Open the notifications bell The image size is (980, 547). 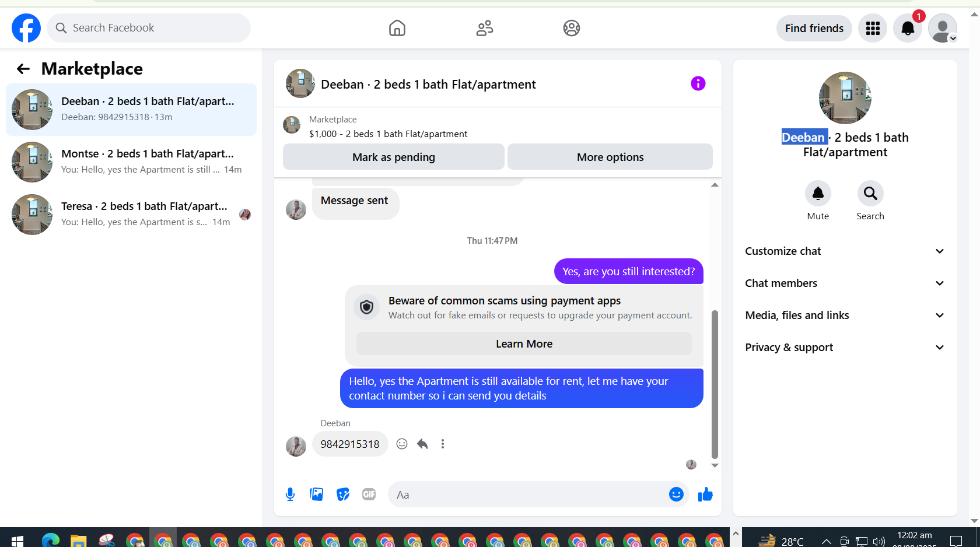pos(908,28)
